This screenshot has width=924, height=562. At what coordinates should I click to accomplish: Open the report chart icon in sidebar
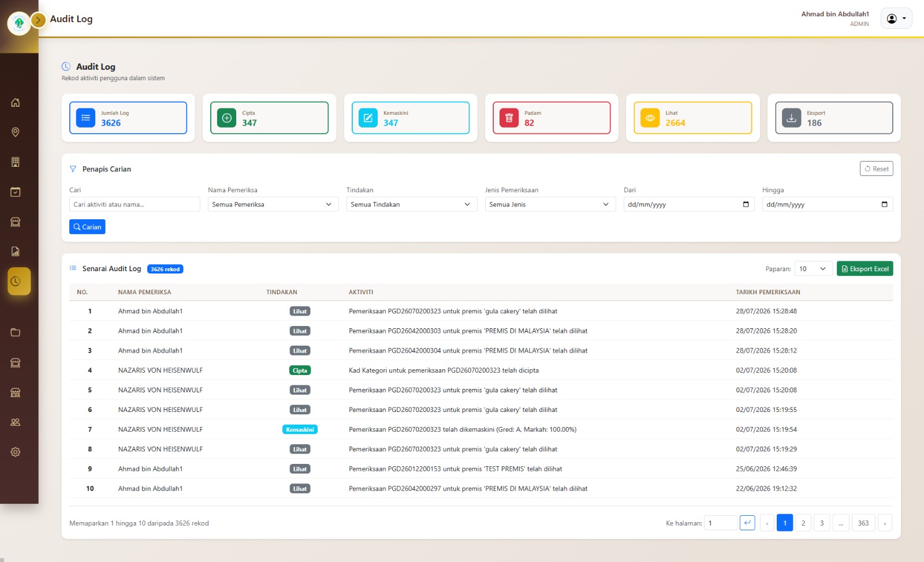coord(16,252)
